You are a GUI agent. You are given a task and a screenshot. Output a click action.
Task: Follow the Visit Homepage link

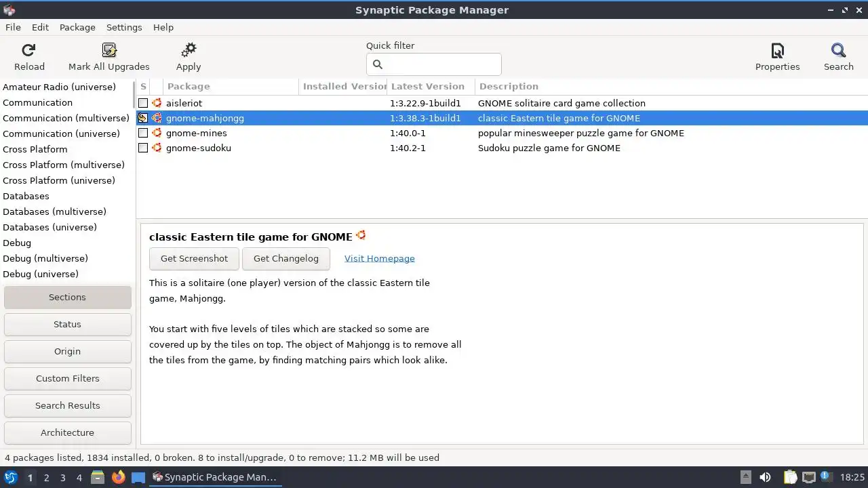click(x=380, y=258)
